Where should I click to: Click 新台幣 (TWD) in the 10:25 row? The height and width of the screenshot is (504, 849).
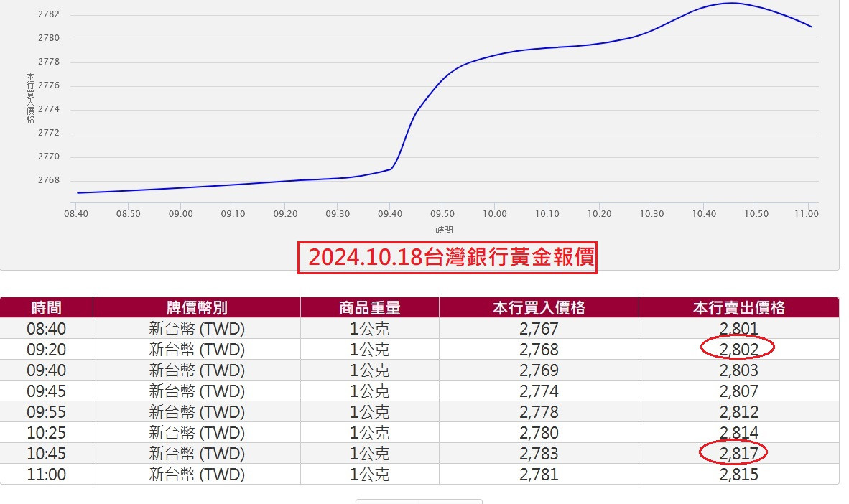coord(197,432)
